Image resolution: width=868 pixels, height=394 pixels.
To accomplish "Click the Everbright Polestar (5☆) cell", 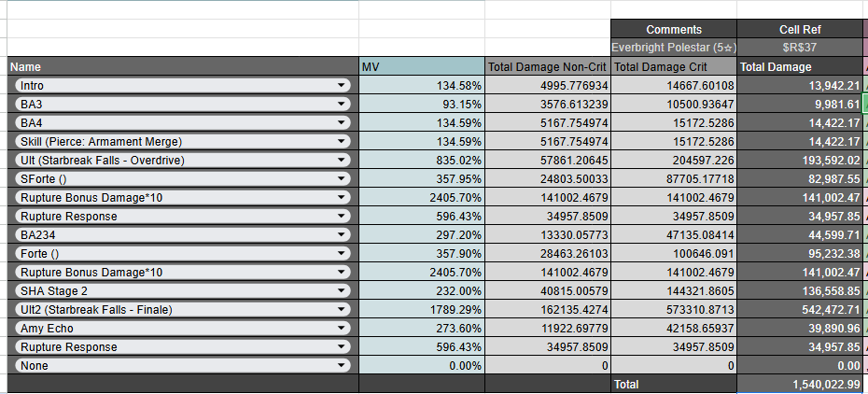I will [x=674, y=49].
